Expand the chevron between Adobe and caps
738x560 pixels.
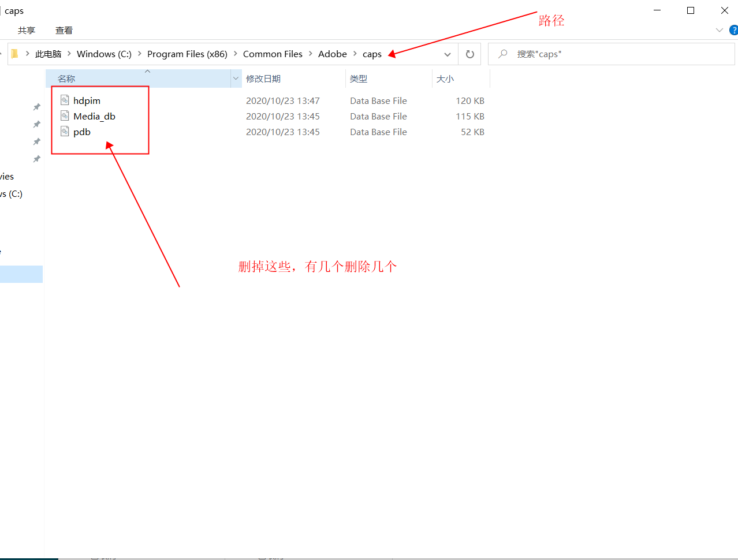click(355, 54)
